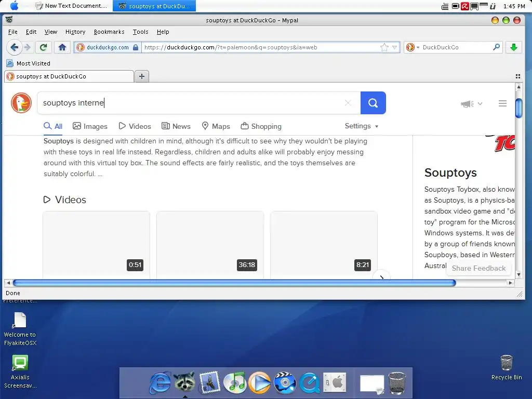Viewport: 532px width, 399px height.
Task: Open the Videos section heading
Action: pyautogui.click(x=65, y=199)
